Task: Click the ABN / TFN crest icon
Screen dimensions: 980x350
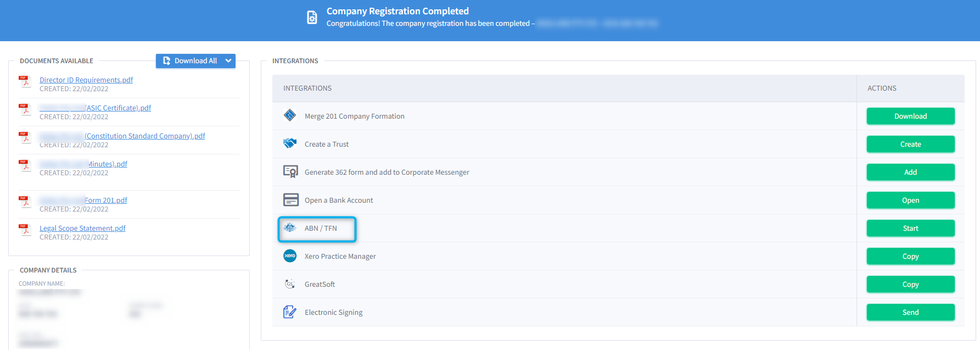Action: (290, 227)
